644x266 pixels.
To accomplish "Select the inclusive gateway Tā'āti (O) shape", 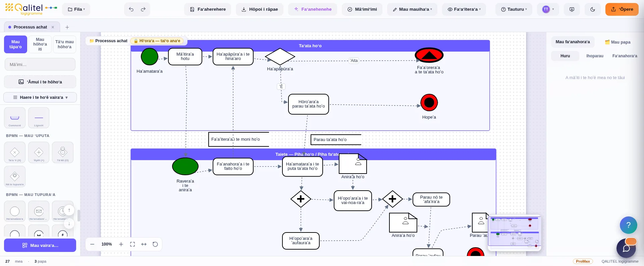I will coord(63,152).
